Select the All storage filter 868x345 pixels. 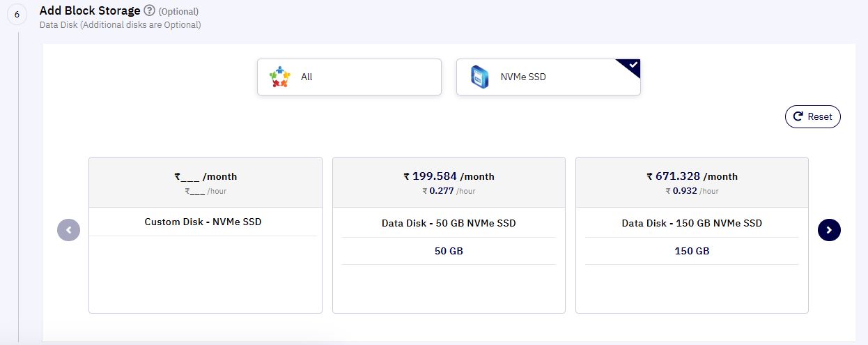click(x=349, y=77)
